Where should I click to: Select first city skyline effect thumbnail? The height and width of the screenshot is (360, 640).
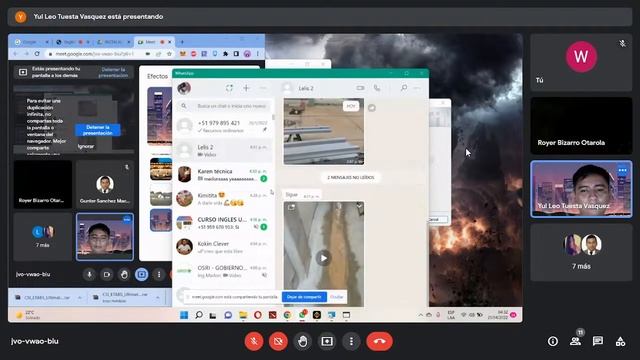pos(160,116)
